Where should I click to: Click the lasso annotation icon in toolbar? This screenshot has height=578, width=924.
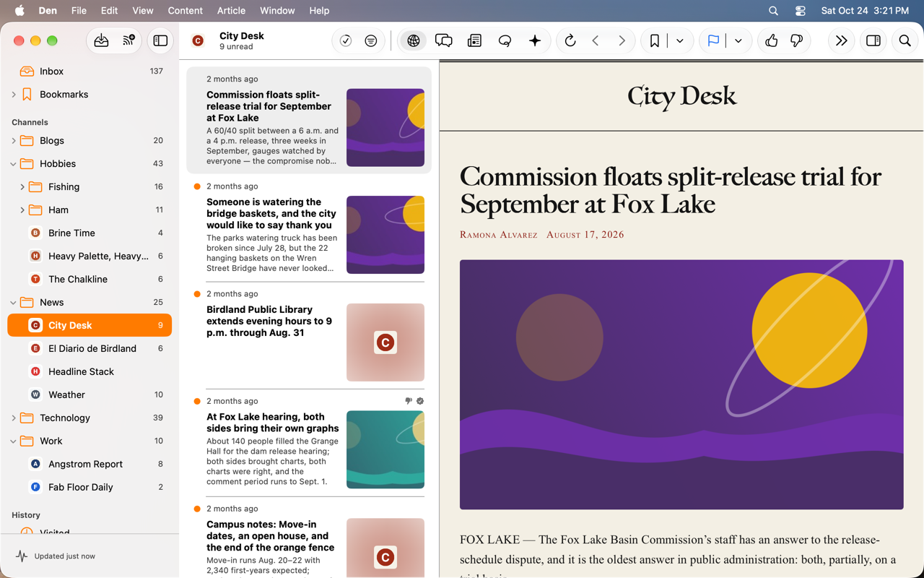pos(505,41)
